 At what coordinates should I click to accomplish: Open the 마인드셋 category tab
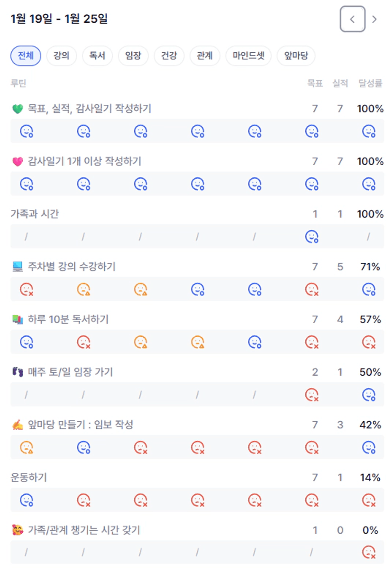(x=248, y=56)
